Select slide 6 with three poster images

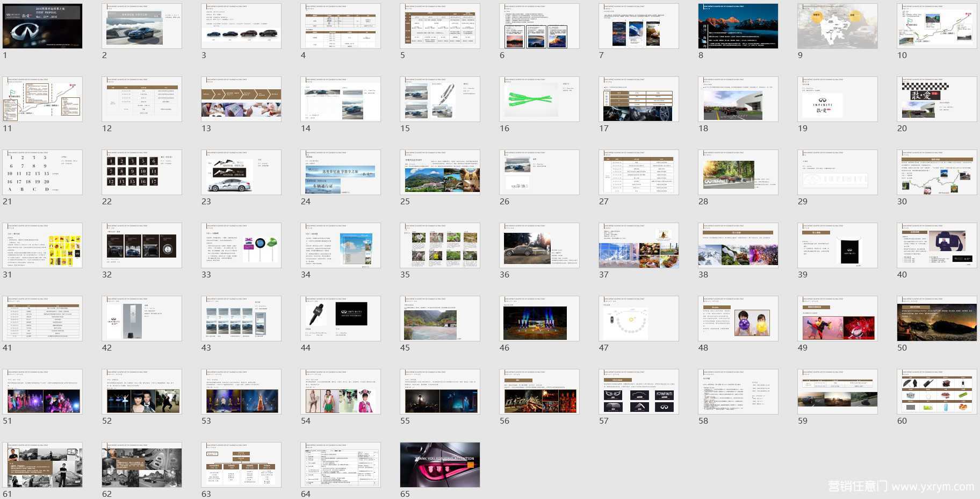point(539,26)
